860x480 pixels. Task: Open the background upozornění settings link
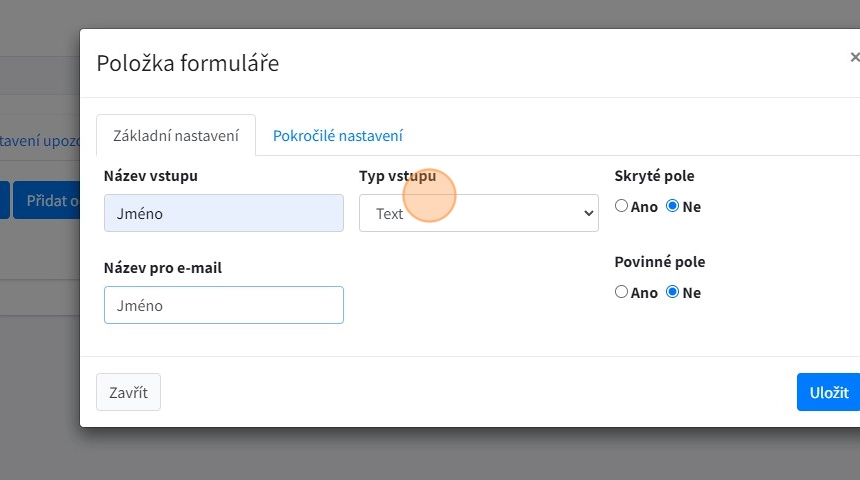(40, 140)
